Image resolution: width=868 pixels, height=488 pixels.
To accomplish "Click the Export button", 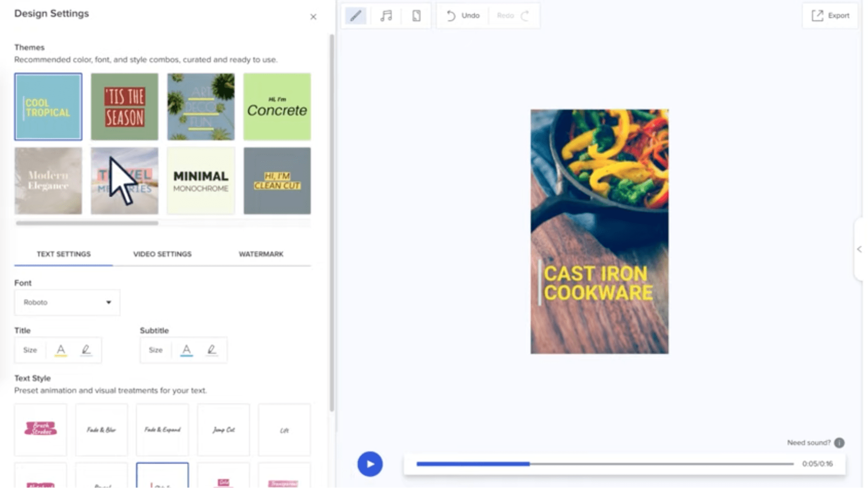I will pos(830,16).
